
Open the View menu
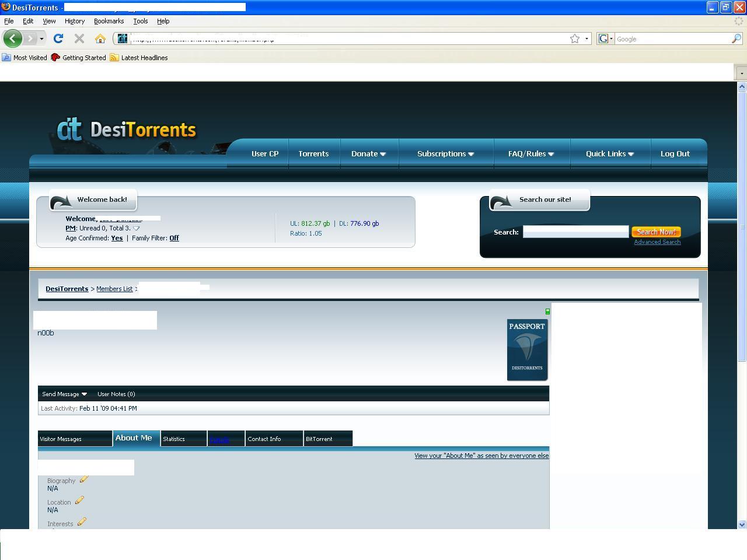point(49,21)
